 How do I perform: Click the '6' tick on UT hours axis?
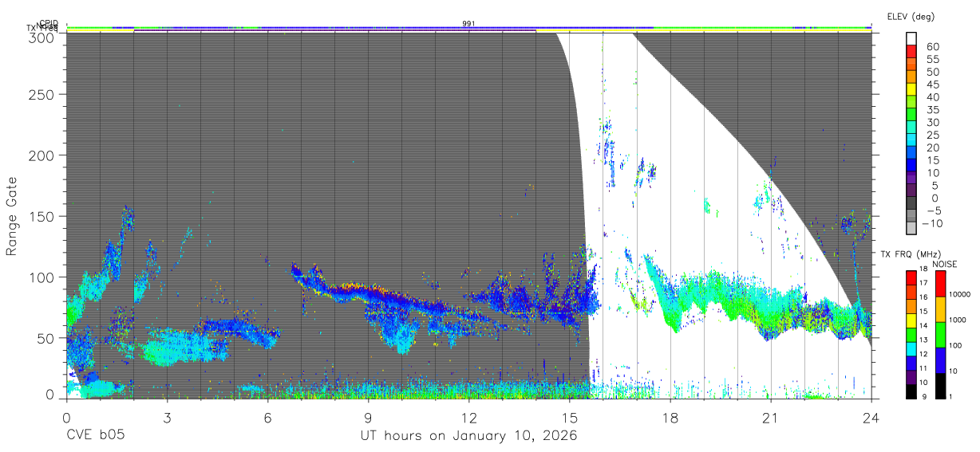pyautogui.click(x=267, y=417)
